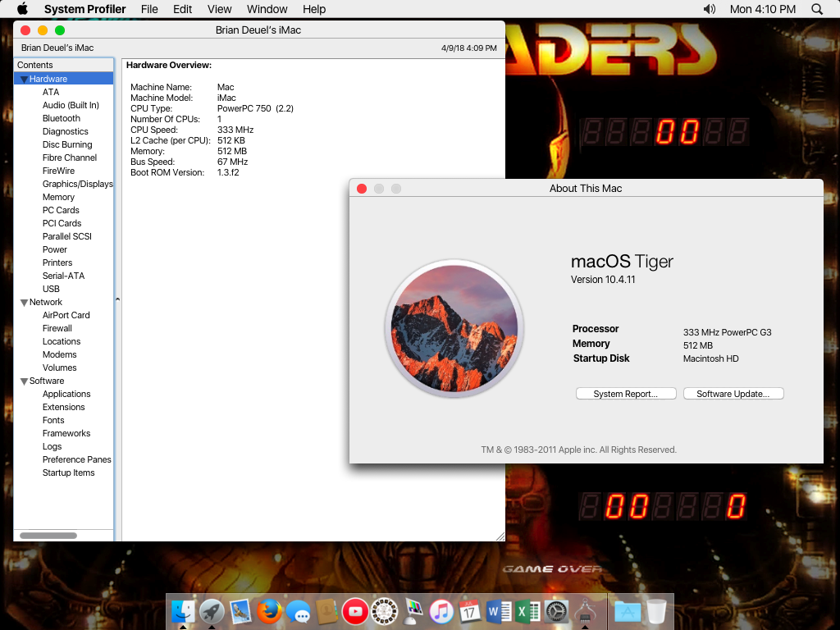Click the macOS Sierra mountain logo
Screen dimensions: 840x630
point(454,328)
